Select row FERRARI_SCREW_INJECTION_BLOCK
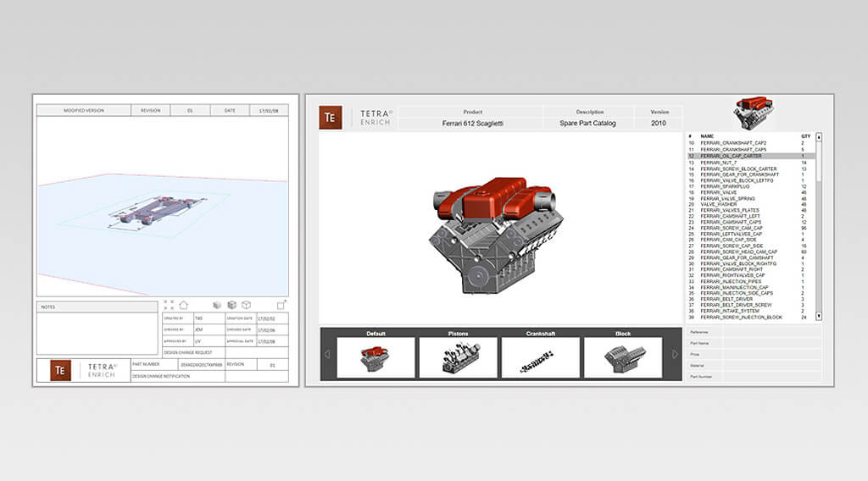 [x=751, y=318]
